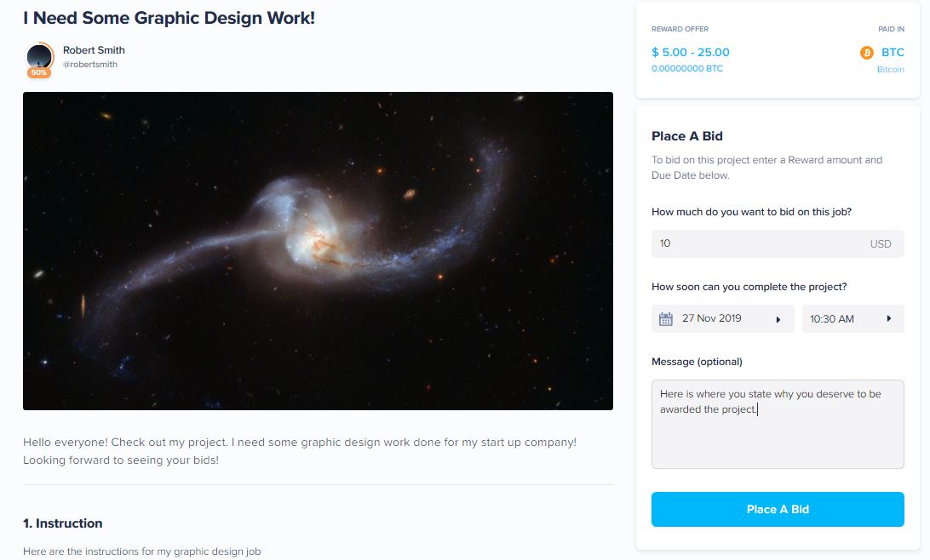The width and height of the screenshot is (930, 560).
Task: Expand the arrow beside 27 Nov 2019
Action: [778, 319]
